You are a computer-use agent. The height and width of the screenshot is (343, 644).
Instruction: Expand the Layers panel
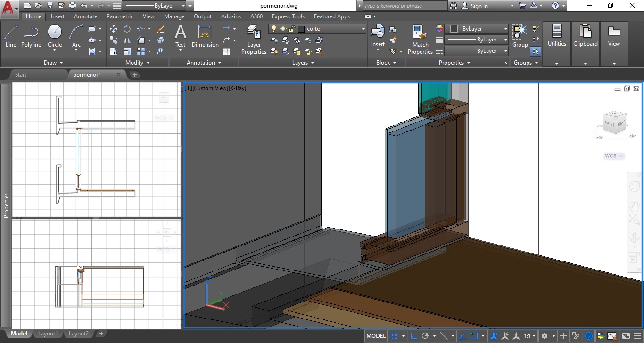(303, 62)
